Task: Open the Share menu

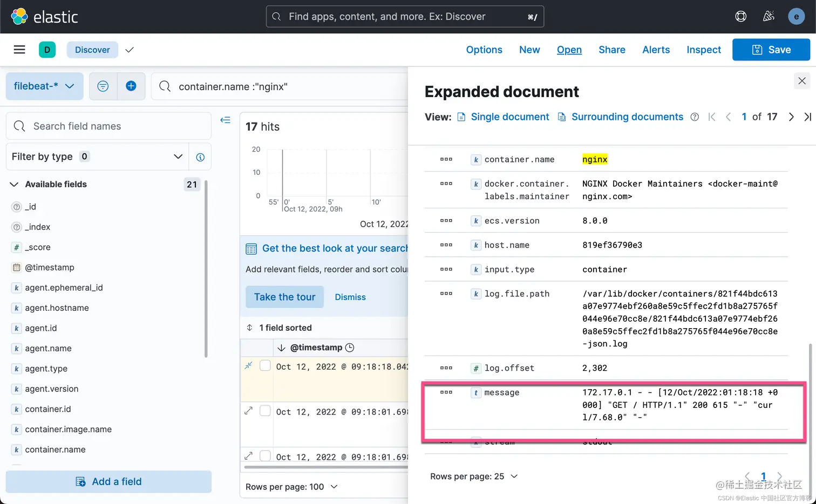Action: 612,50
